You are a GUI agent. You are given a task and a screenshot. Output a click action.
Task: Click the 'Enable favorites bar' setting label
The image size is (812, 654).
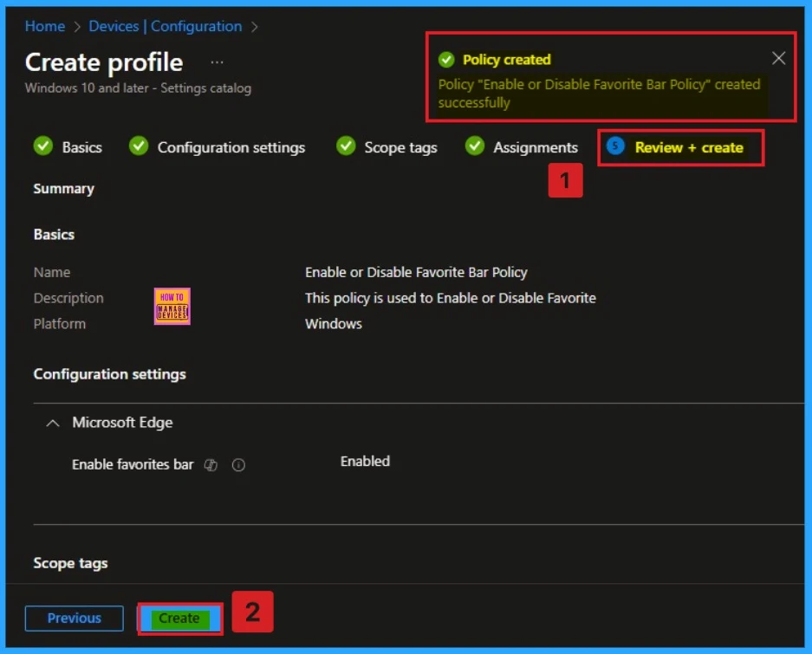pos(133,464)
